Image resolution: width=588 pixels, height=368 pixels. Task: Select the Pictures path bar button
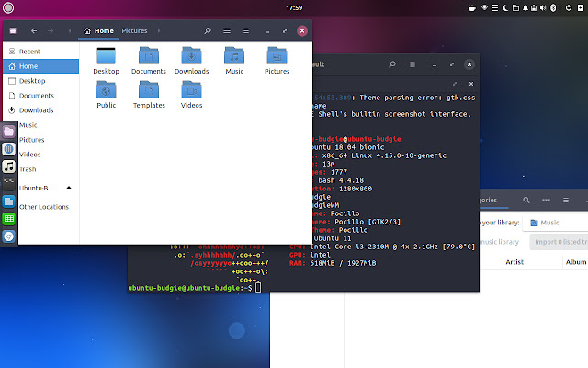tap(134, 30)
